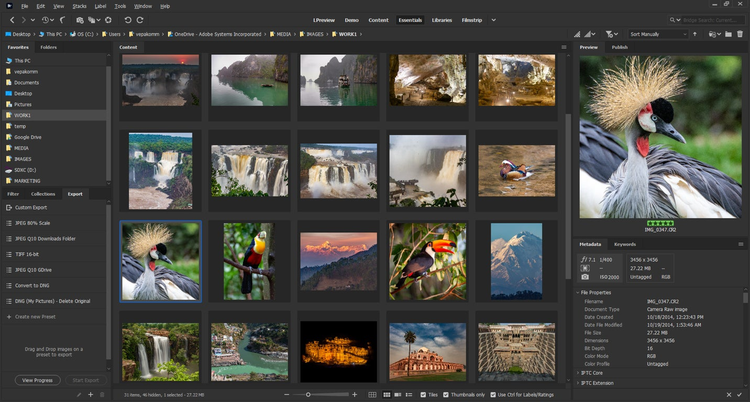Rotate the image 90° counterclockwise

pos(127,19)
